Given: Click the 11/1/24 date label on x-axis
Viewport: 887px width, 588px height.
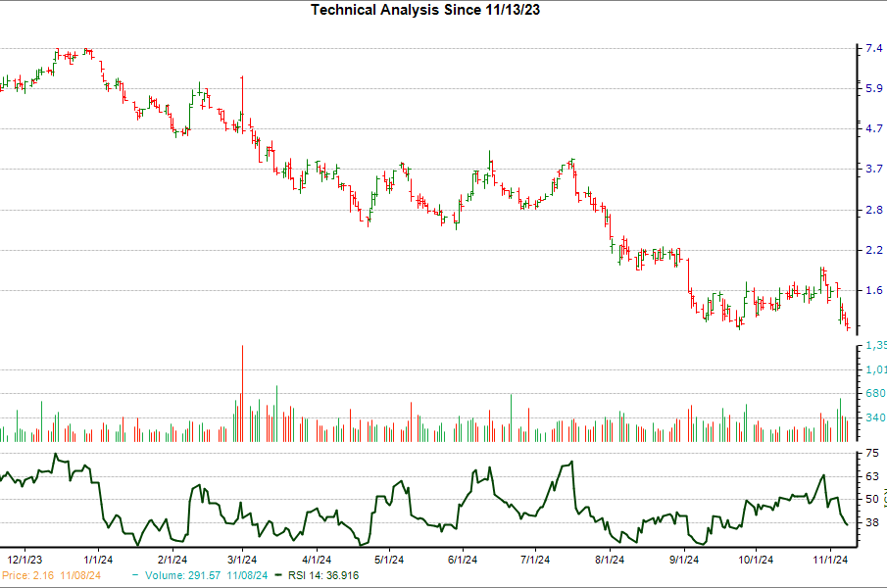Looking at the screenshot, I should point(831,560).
